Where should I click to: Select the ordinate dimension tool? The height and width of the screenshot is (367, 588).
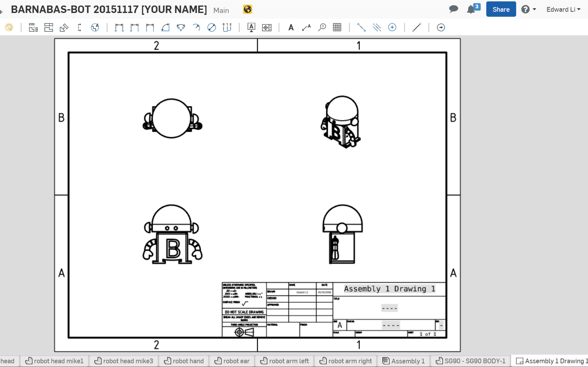[227, 28]
